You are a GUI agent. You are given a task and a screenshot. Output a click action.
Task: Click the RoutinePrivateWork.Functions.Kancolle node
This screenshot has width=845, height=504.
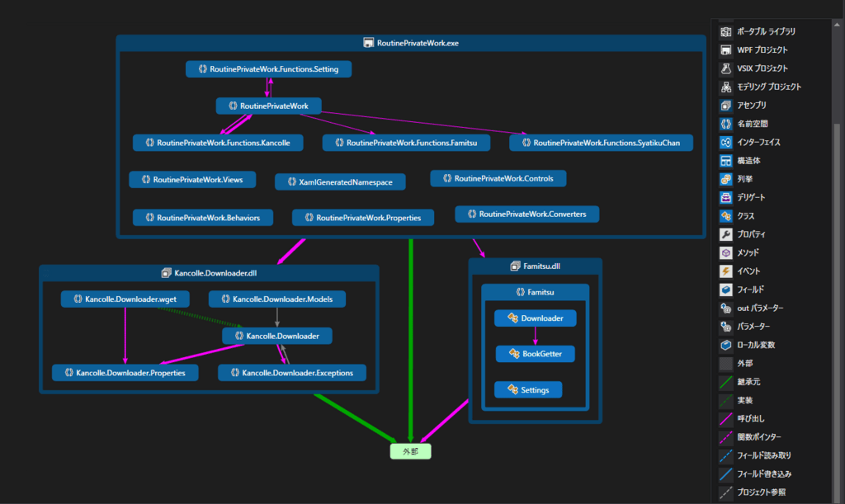tap(217, 142)
